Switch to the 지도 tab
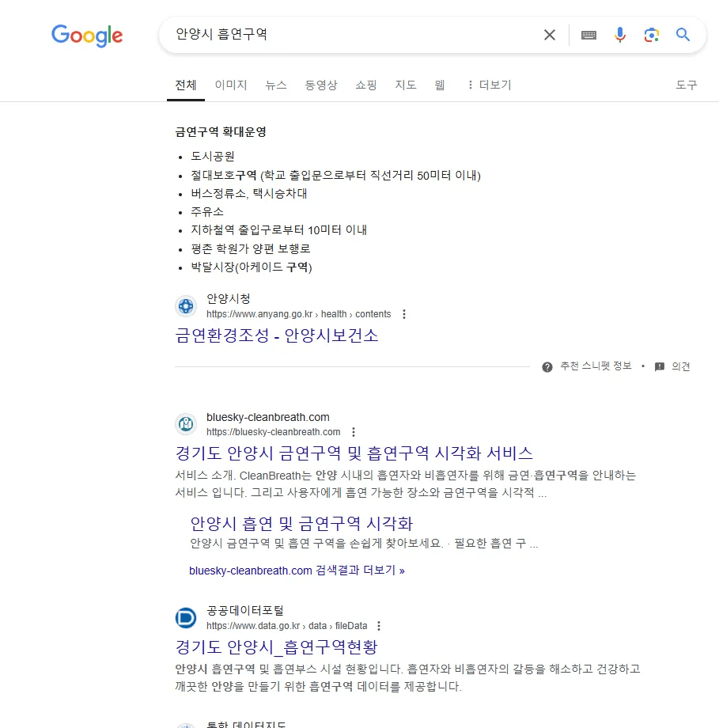719x728 pixels. (x=405, y=85)
